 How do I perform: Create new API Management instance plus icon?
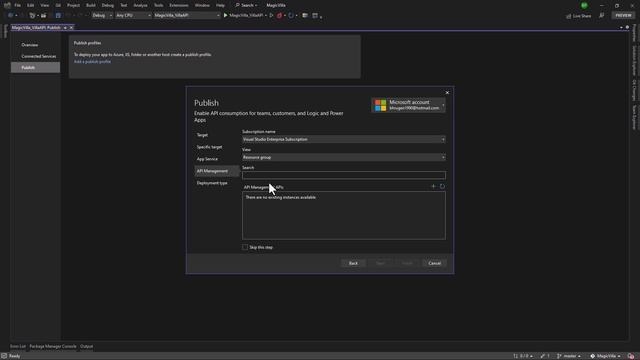click(x=433, y=187)
